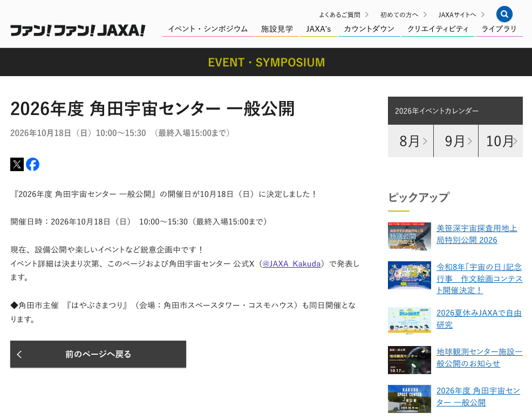Go to よくあるご質問 page

(x=343, y=15)
